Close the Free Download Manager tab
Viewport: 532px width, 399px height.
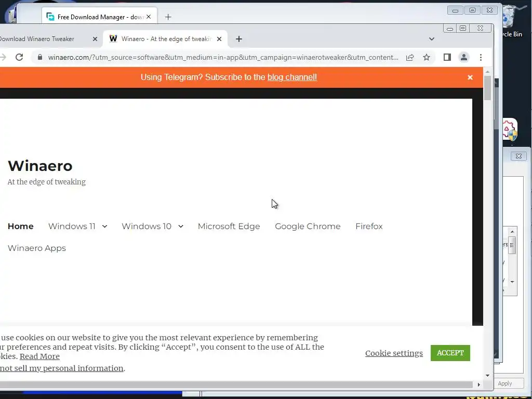(x=149, y=17)
